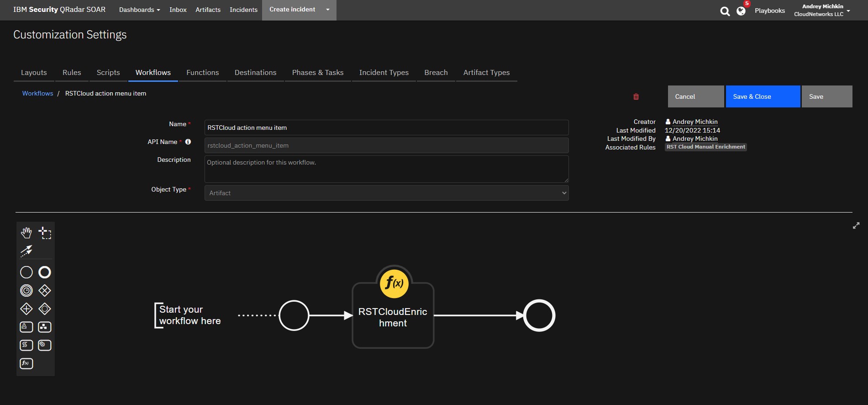Screen dimensions: 868x405
Task: Pick the end event thick circle in palette
Action: (x=45, y=272)
